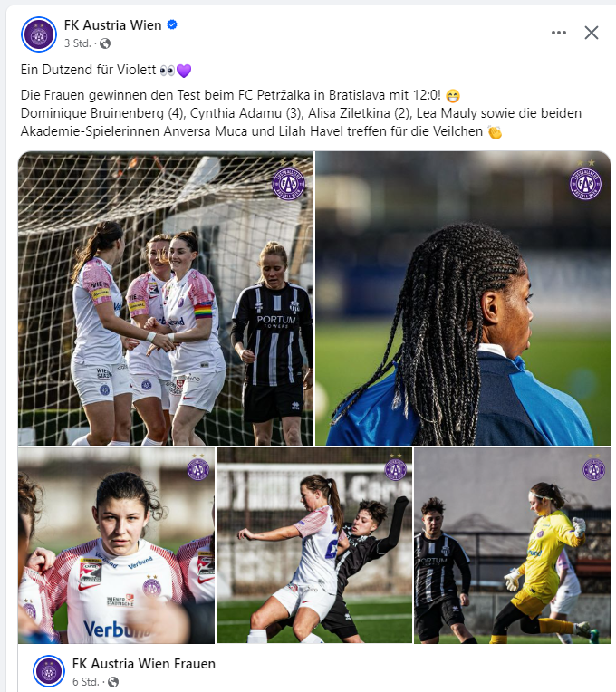
Task: Open the photo of the goalkeeper in yellow
Action: (513, 545)
